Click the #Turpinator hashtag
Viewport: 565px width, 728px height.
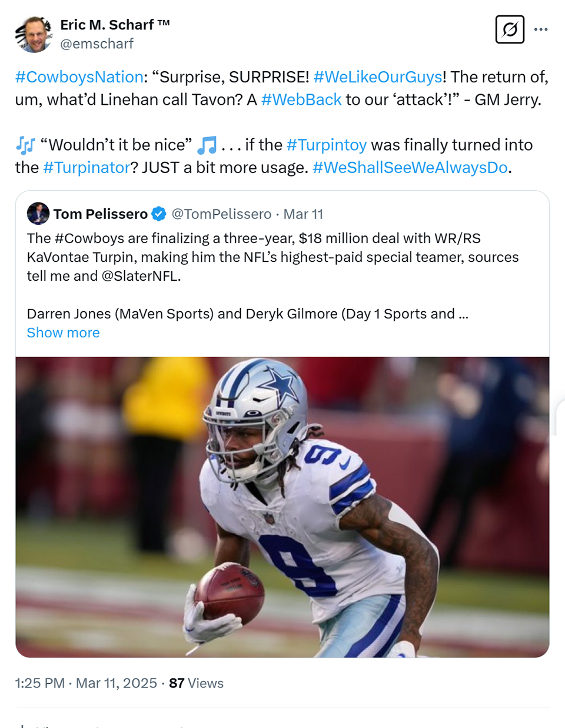87,168
